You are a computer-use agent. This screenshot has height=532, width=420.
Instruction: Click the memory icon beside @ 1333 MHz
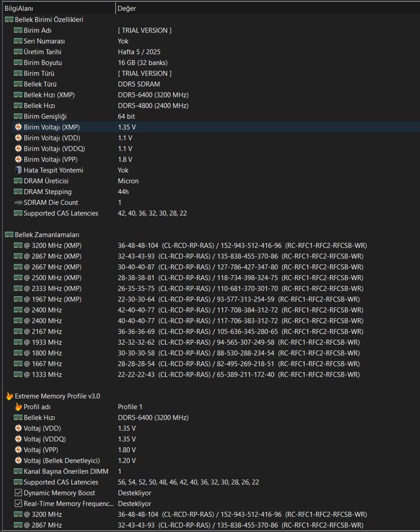click(18, 374)
